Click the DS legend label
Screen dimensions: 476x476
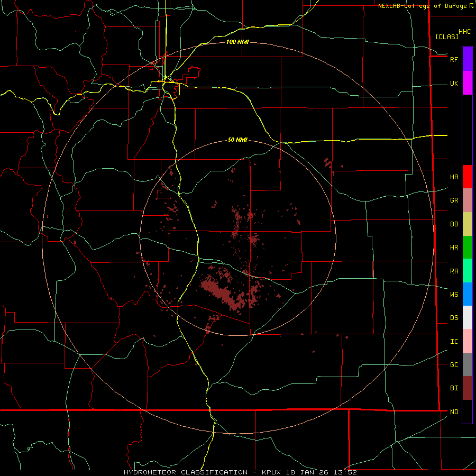point(454,318)
